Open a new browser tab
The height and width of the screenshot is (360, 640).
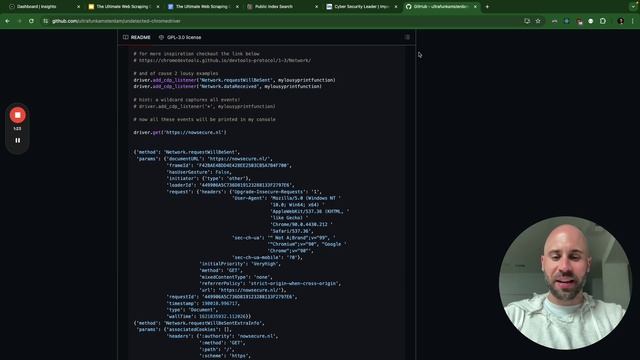(x=487, y=7)
